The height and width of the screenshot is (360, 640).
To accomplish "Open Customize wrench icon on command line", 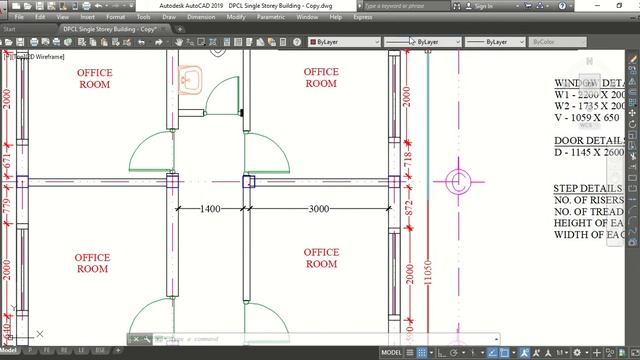I will pos(147,339).
